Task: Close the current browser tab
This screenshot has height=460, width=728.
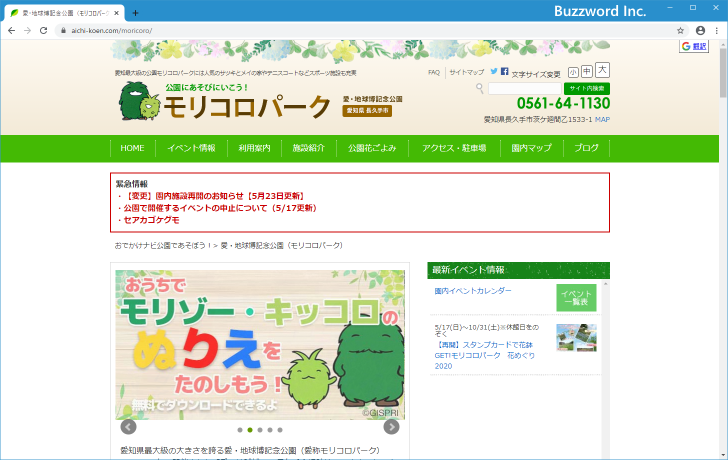Action: [x=117, y=13]
